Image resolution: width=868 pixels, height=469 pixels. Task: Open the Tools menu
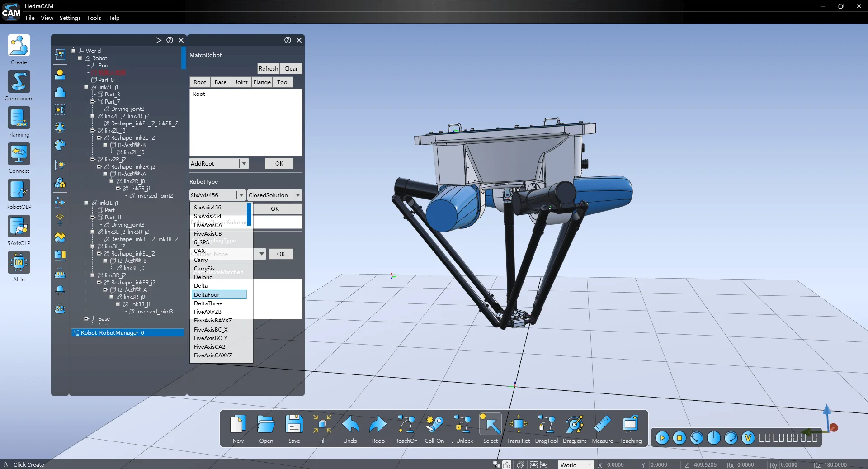point(94,18)
